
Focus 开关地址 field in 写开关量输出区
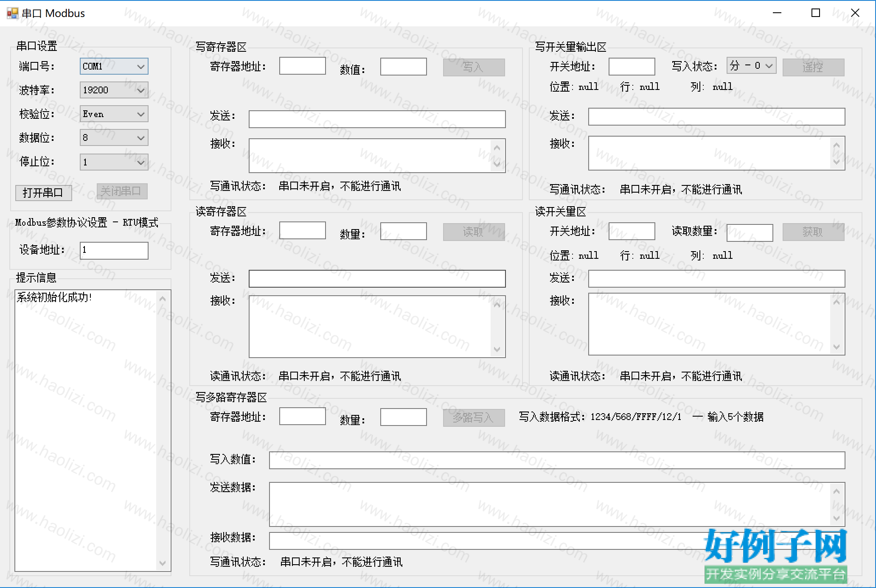(x=632, y=67)
